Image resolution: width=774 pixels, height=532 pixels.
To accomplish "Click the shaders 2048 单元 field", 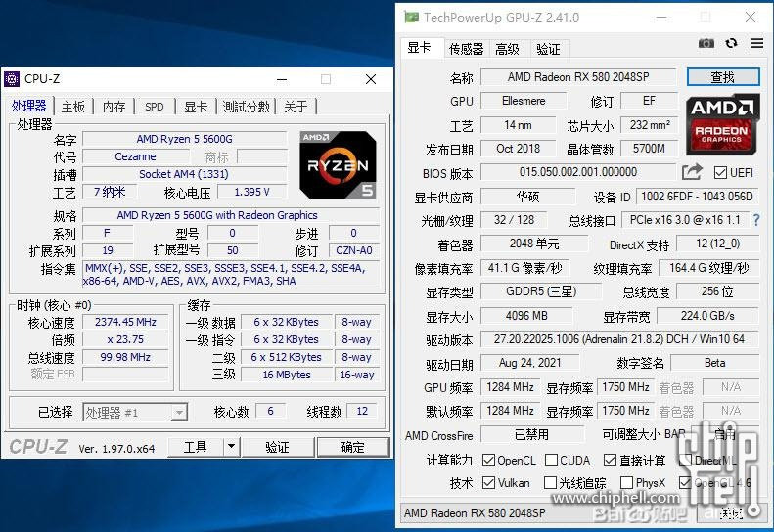I will click(534, 244).
